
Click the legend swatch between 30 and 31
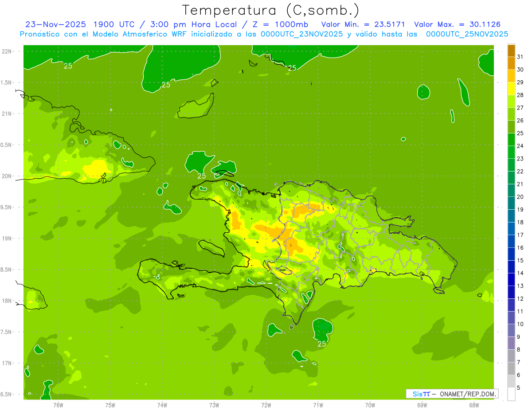pos(511,63)
